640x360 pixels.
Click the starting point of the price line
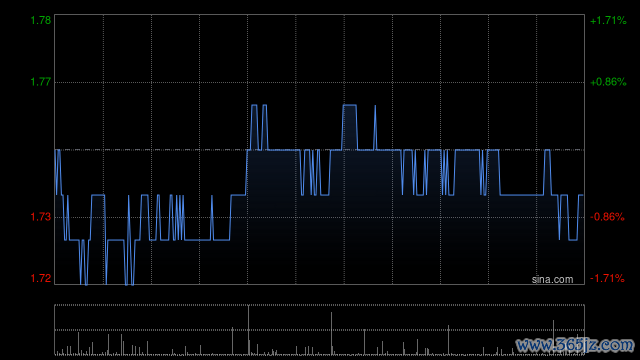56,150
